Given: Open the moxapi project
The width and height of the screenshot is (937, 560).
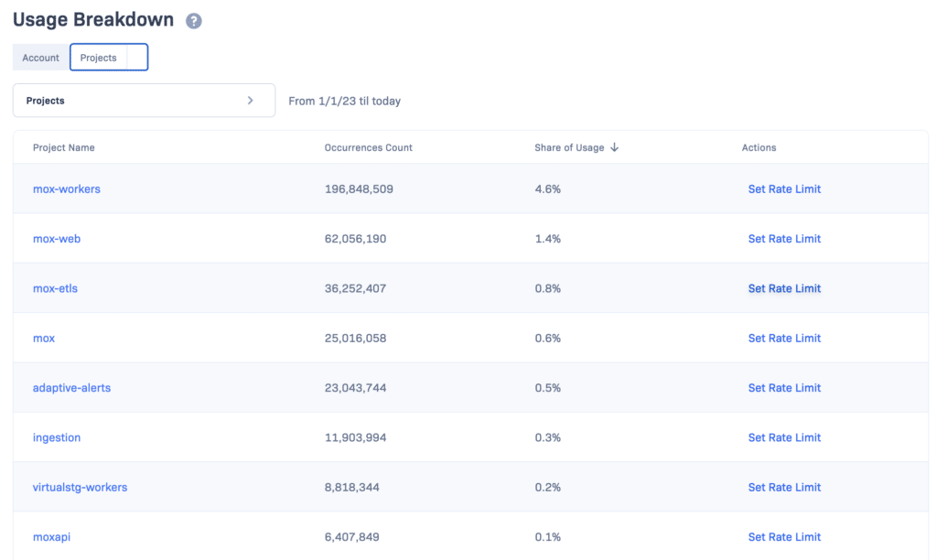Looking at the screenshot, I should pyautogui.click(x=51, y=537).
